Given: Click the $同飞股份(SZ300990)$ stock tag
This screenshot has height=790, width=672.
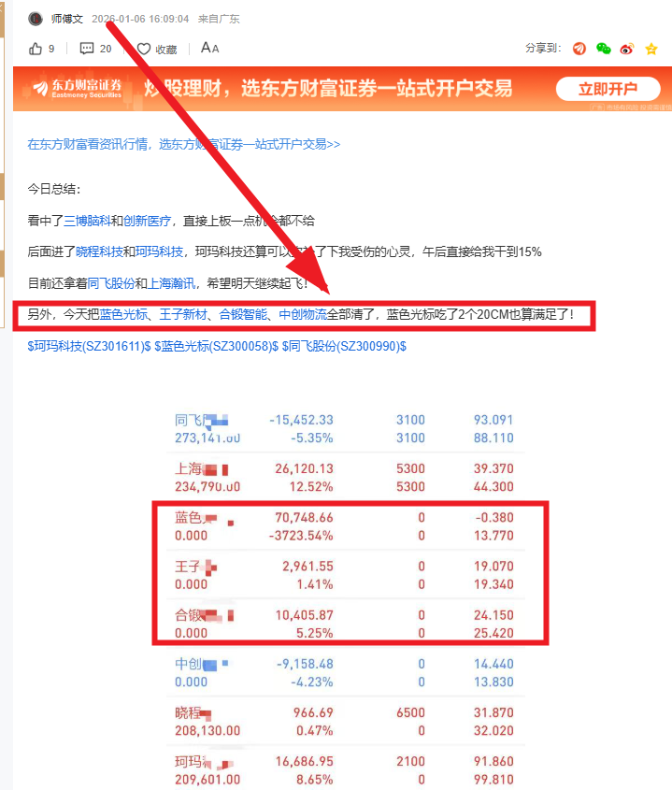Looking at the screenshot, I should (344, 347).
